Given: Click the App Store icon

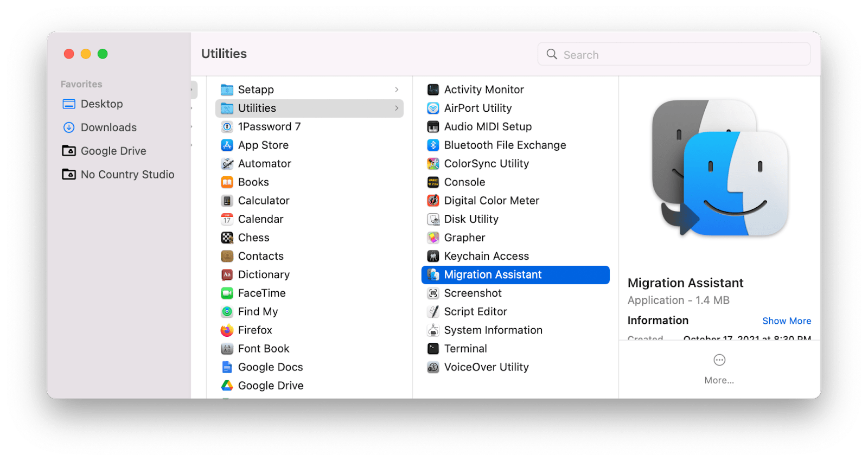Looking at the screenshot, I should [227, 145].
